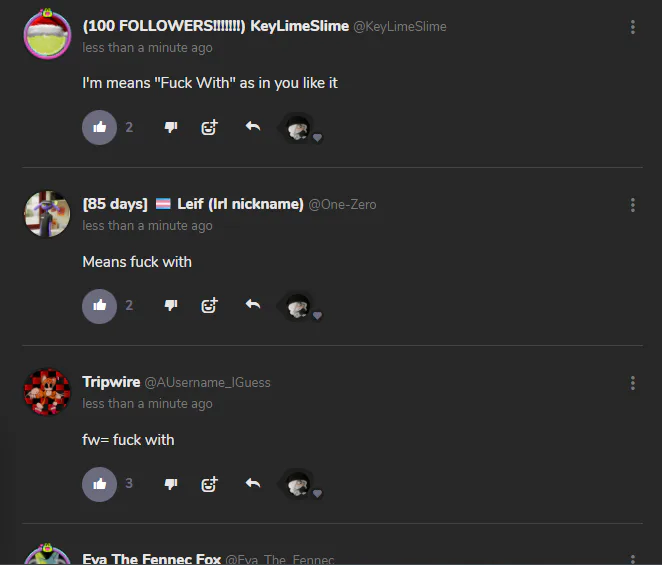Image resolution: width=662 pixels, height=565 pixels.
Task: Open the @One-Zero user handle
Action: (x=342, y=205)
